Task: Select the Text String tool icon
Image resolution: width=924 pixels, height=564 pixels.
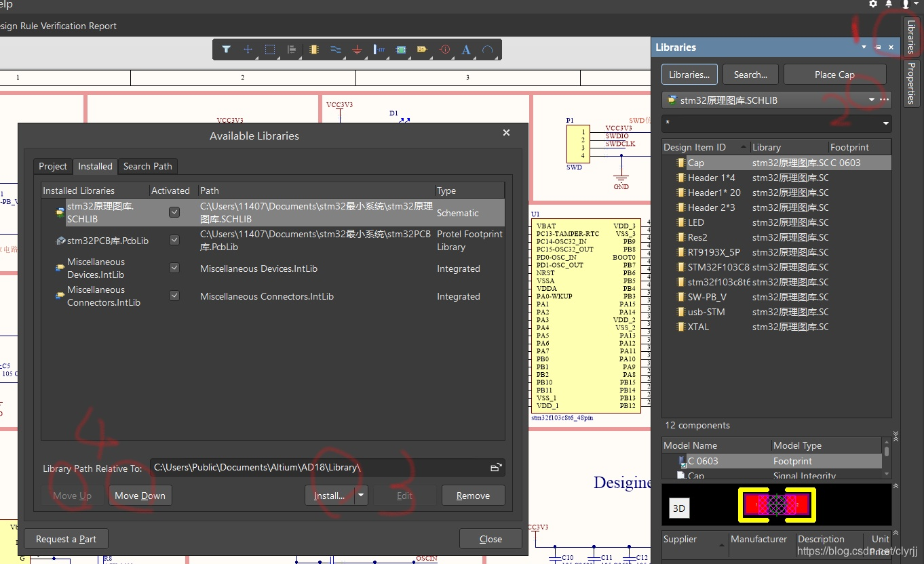Action: [x=466, y=49]
